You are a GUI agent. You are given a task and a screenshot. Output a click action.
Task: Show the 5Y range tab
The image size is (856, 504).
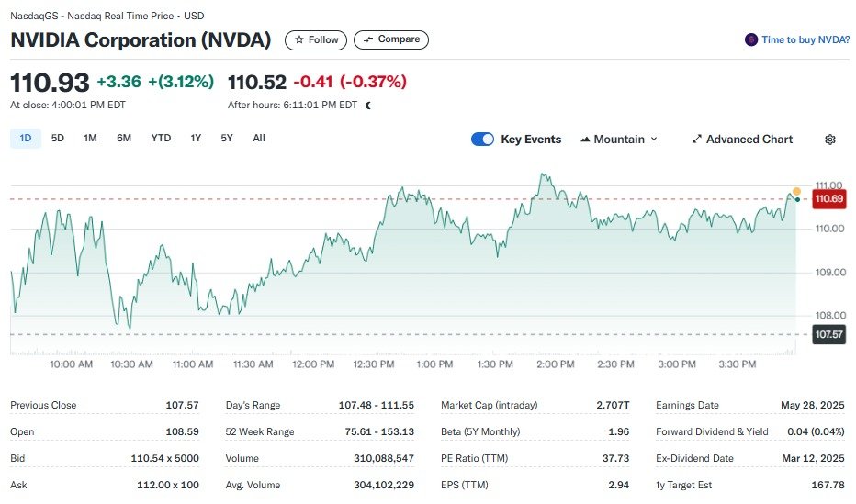[x=227, y=139]
